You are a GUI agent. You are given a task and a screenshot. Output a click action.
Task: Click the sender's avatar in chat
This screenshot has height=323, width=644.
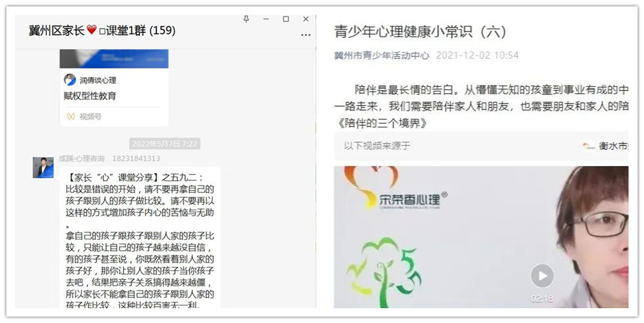click(x=43, y=167)
